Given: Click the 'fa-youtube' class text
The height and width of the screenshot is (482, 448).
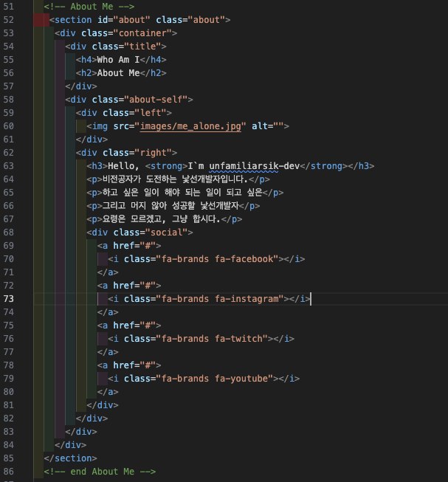Looking at the screenshot, I should 241,379.
